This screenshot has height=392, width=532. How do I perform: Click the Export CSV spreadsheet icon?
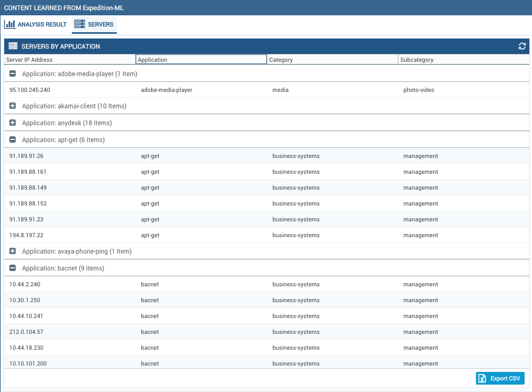(482, 378)
